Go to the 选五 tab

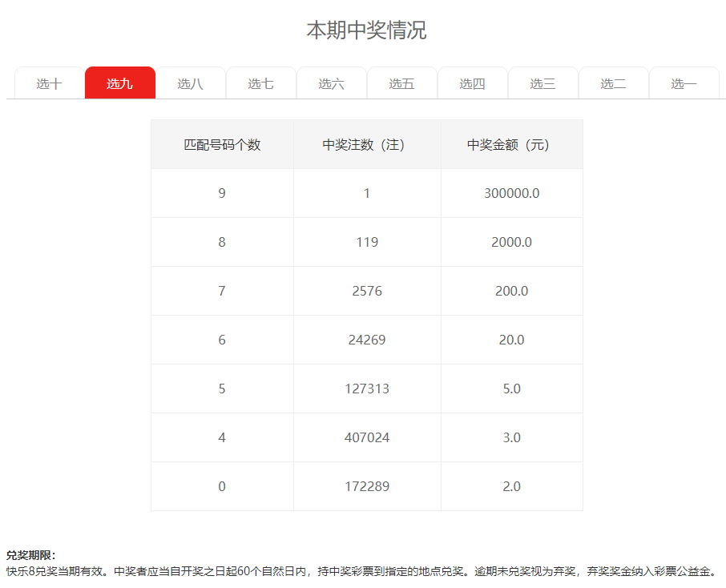(x=402, y=83)
